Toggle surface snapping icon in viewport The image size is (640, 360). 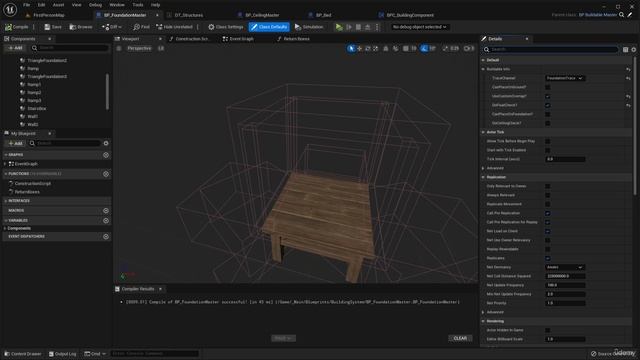click(x=396, y=49)
